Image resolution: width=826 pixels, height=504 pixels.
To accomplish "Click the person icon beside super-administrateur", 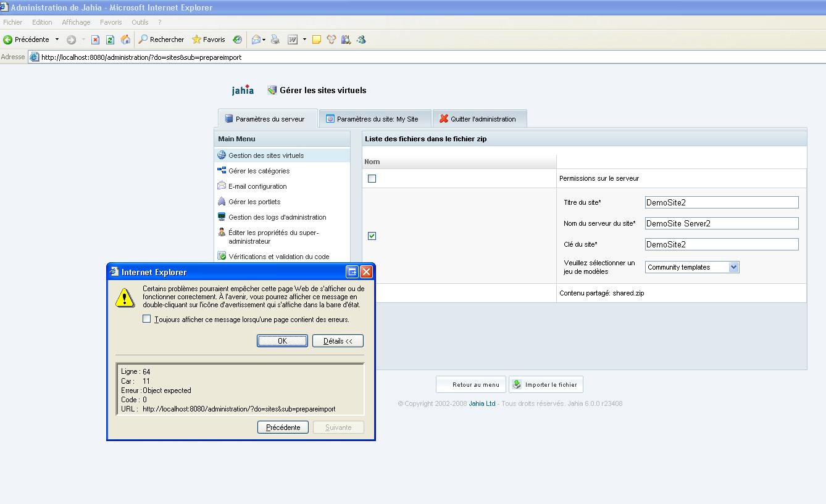I will 222,233.
